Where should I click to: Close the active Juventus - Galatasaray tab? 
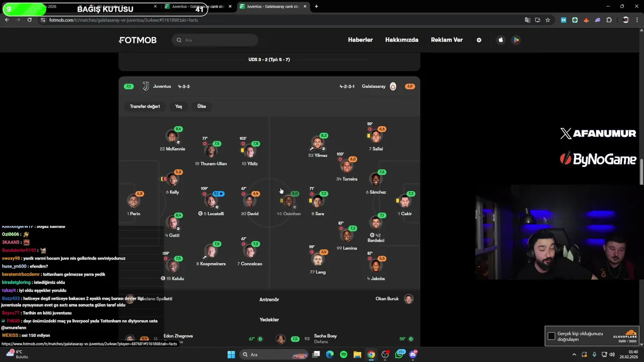[305, 7]
